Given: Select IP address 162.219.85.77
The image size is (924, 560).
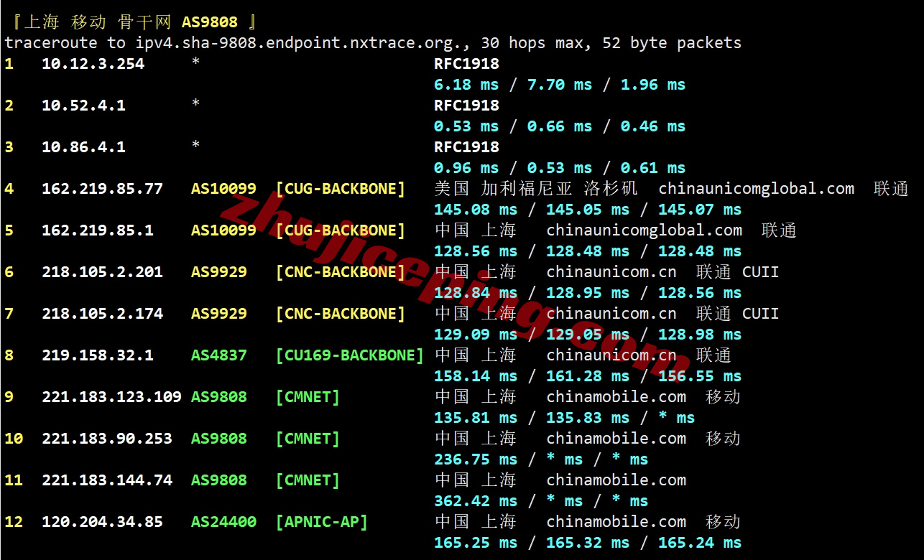Looking at the screenshot, I should point(102,189).
